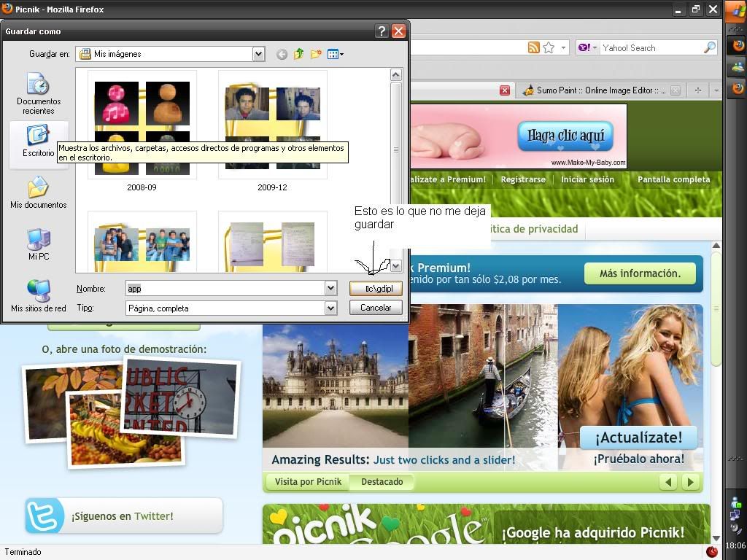747x560 pixels.
Task: Click the file list scroll down arrow
Action: (x=396, y=266)
